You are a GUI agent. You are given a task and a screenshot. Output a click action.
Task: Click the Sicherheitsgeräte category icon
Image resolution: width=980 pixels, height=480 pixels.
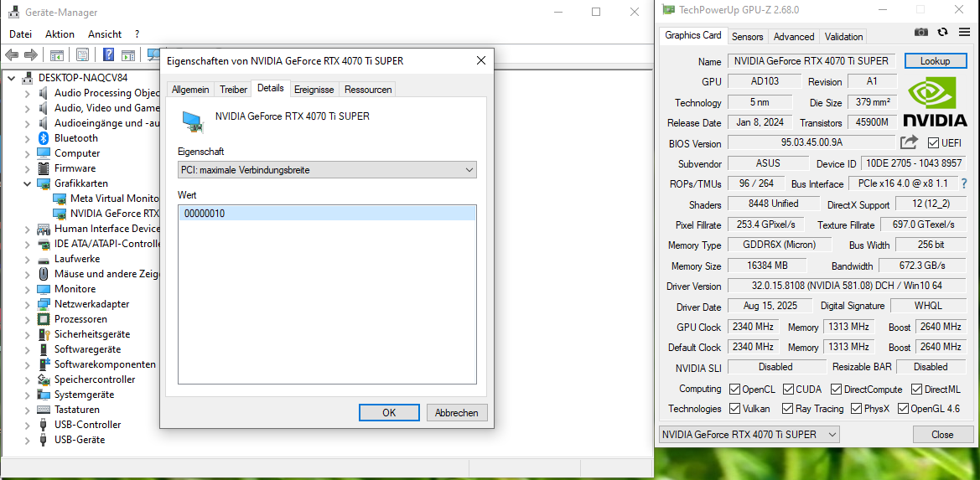click(x=43, y=334)
